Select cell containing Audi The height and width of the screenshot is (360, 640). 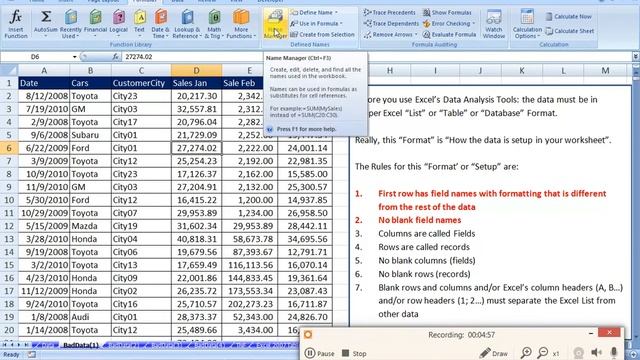tap(90, 317)
